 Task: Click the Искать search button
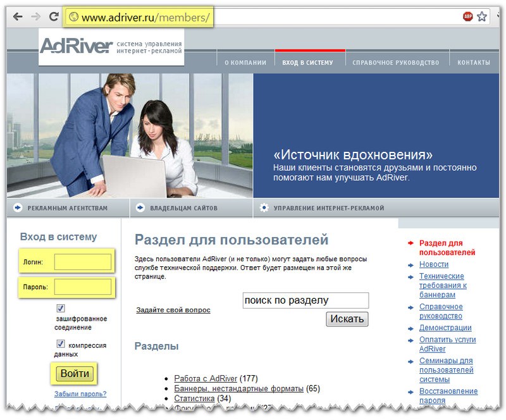347,319
